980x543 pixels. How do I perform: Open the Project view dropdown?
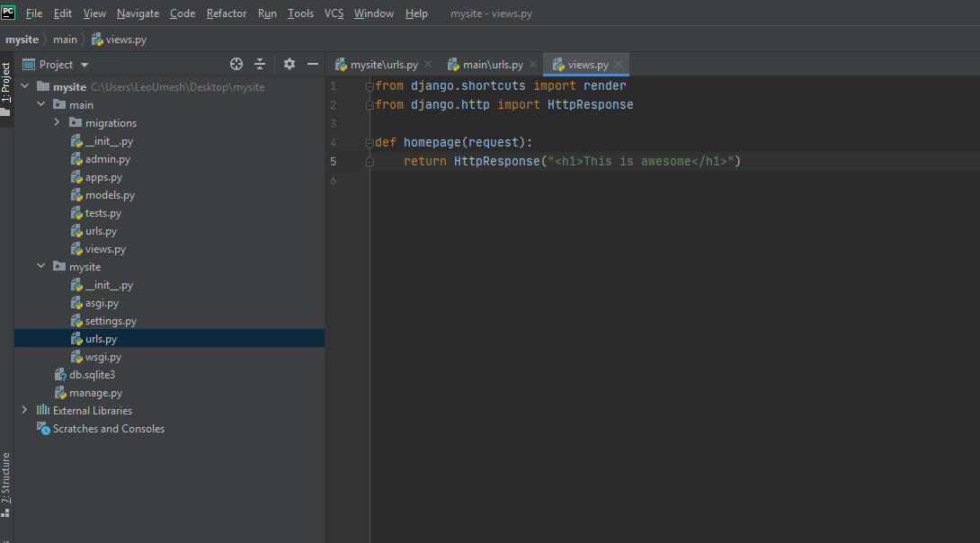click(85, 65)
